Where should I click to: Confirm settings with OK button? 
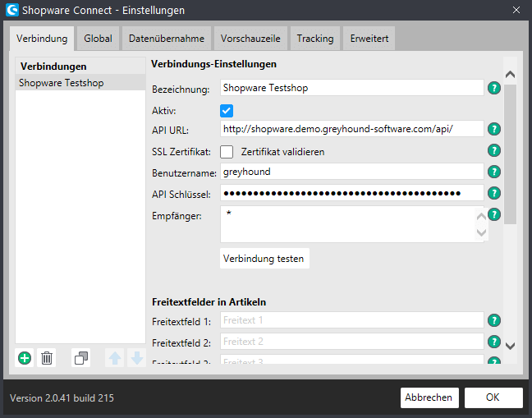[x=493, y=397]
